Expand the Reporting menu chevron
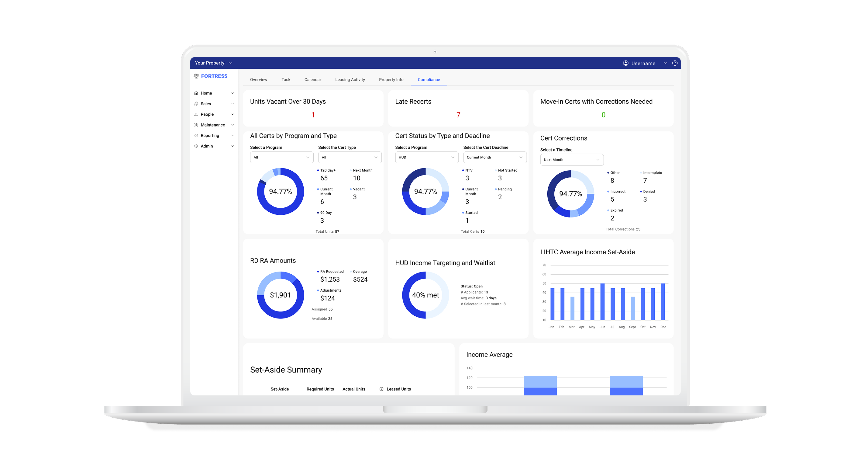 [232, 136]
